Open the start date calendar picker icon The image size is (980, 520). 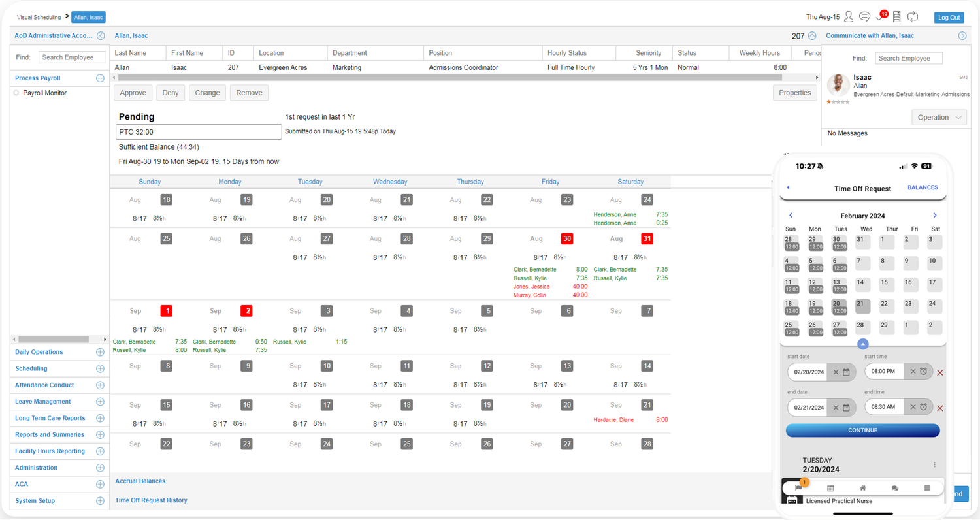point(846,372)
